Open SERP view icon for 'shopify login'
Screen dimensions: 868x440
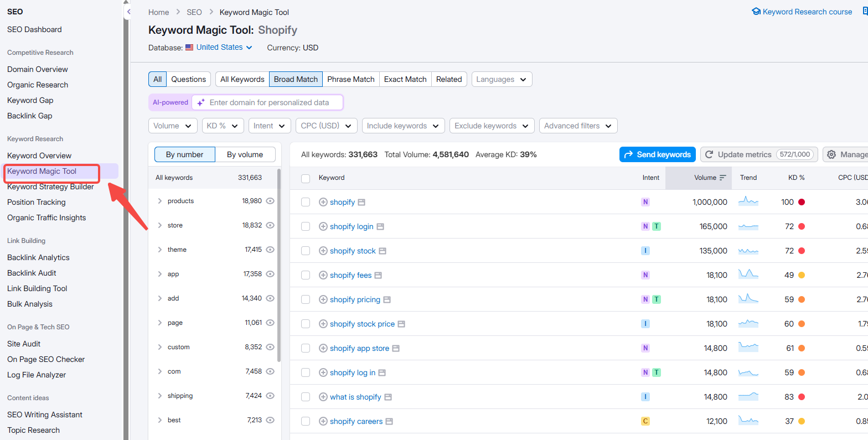(x=380, y=227)
